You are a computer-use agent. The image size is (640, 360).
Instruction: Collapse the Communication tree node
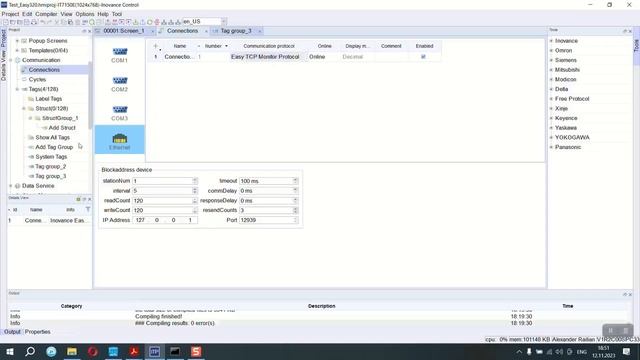[x=11, y=60]
